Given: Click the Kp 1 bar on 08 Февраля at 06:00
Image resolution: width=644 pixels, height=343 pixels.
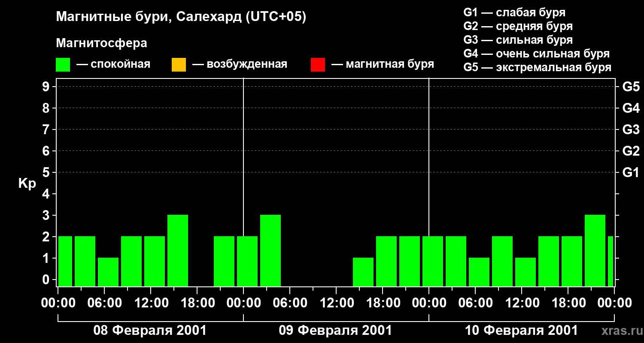Looking at the screenshot, I should [x=108, y=272].
